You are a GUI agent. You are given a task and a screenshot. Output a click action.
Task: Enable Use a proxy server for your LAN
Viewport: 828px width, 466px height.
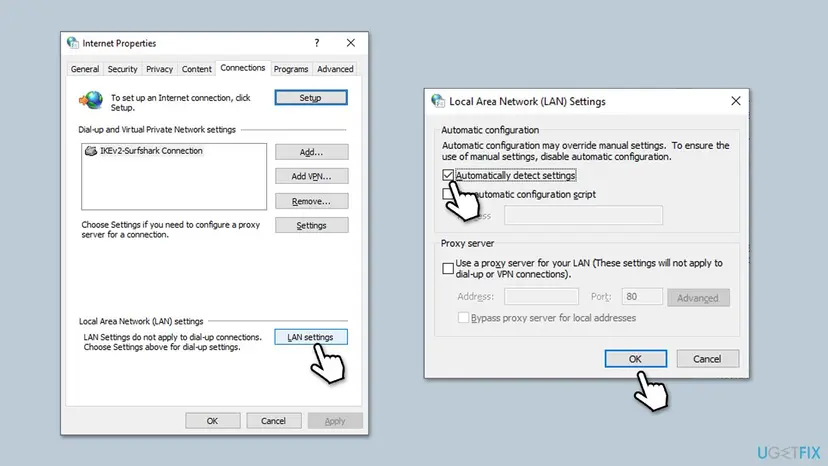point(448,268)
